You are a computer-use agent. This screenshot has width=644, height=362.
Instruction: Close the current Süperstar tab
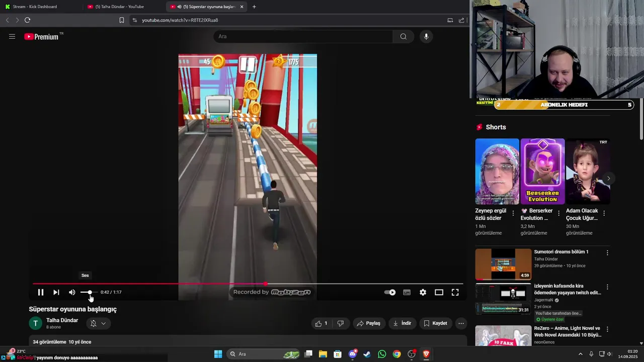pos(242,7)
